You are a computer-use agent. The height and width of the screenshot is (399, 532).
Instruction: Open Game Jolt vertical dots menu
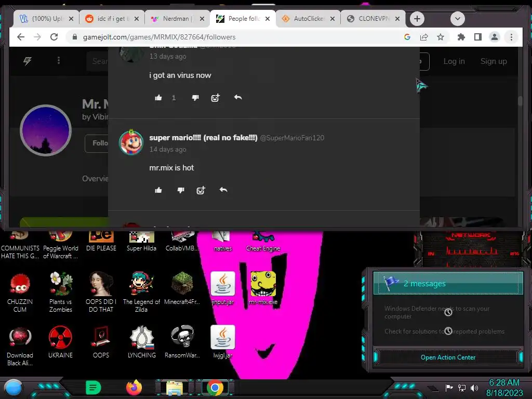click(59, 60)
